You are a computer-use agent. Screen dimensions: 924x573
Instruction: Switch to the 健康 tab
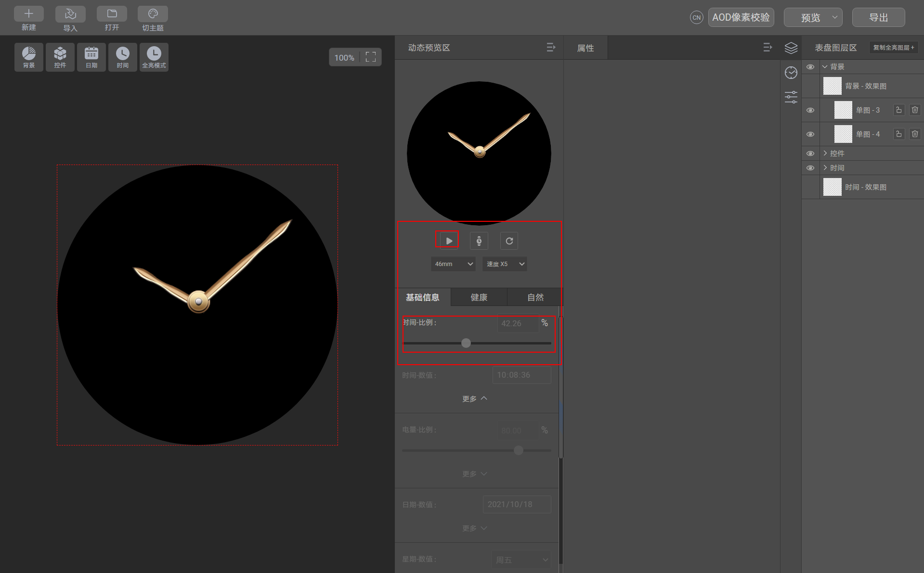479,297
